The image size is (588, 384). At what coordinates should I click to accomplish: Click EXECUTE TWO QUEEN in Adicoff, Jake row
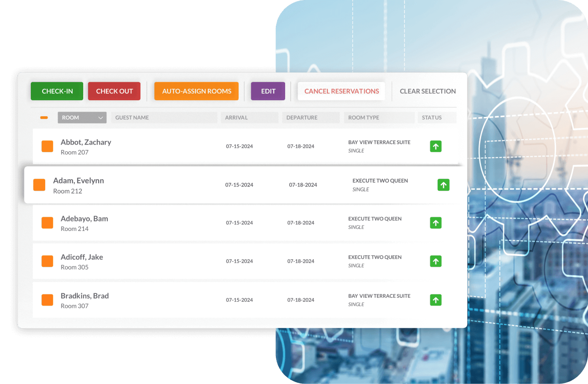[x=375, y=257]
